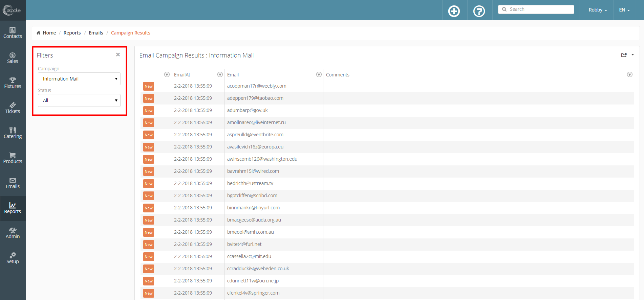
Task: Select email bmeool@smh.com.au
Action: click(x=251, y=232)
